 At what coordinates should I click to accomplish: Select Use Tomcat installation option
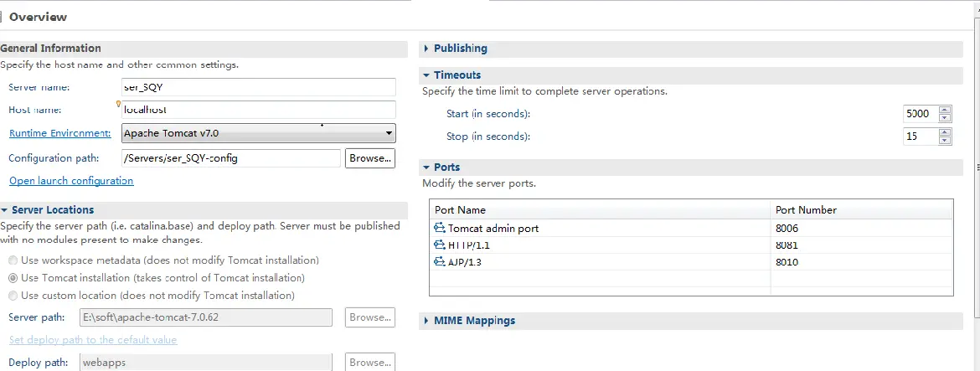pyautogui.click(x=13, y=277)
